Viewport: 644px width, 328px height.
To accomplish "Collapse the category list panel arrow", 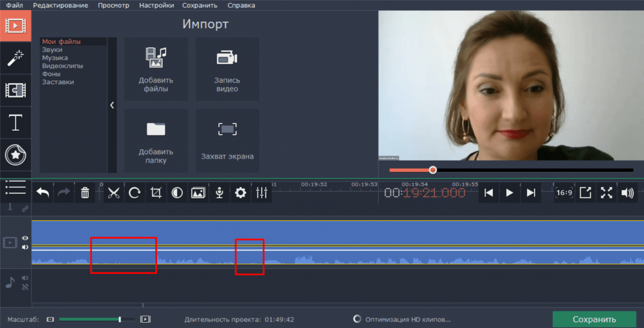I will pos(112,105).
